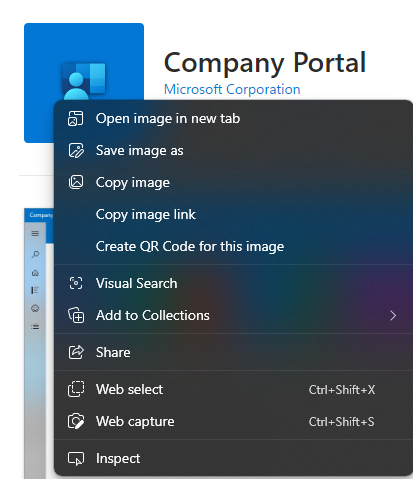
Task: Click search magnifier icon in screenshot sidebar
Action: coord(35,254)
